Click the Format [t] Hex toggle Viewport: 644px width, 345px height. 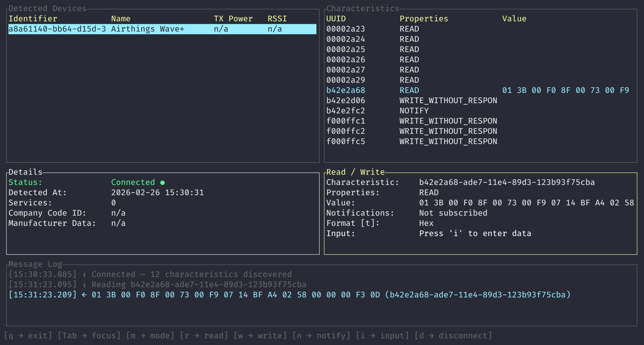point(426,223)
